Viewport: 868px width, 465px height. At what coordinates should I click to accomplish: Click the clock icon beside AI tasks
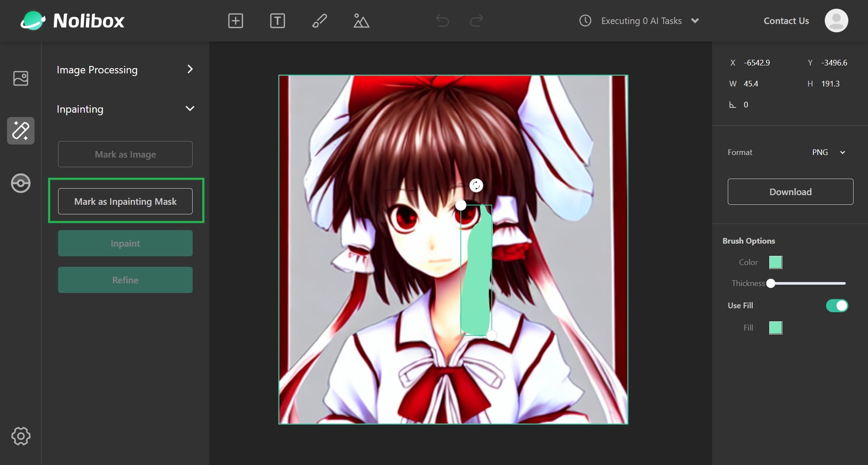tap(585, 21)
